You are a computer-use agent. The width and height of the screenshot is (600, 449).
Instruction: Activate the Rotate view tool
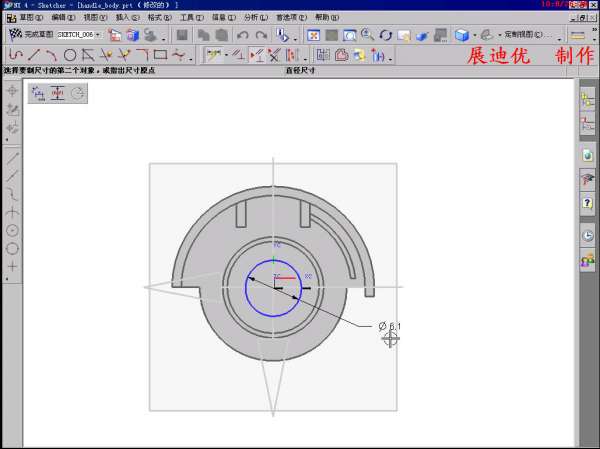click(385, 35)
